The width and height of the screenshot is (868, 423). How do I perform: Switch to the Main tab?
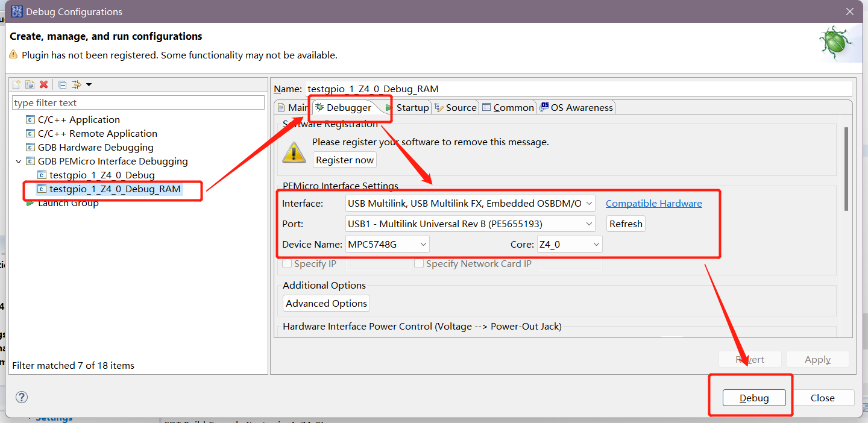[292, 107]
